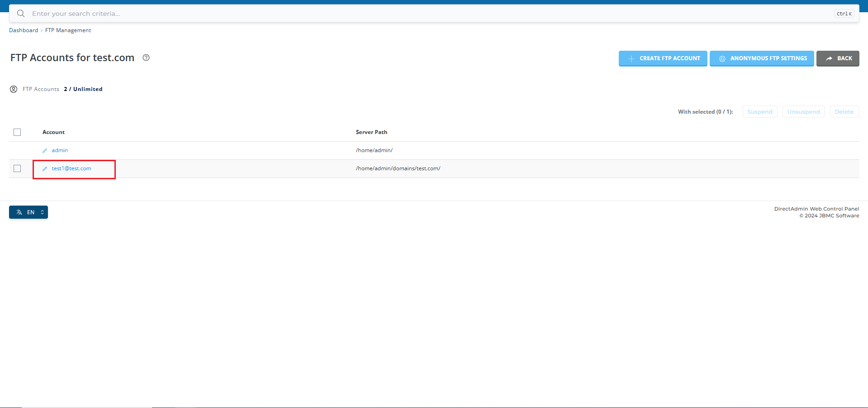Screen dimensions: 868x408
Task: Click the Unsuspend button
Action: pyautogui.click(x=803, y=112)
